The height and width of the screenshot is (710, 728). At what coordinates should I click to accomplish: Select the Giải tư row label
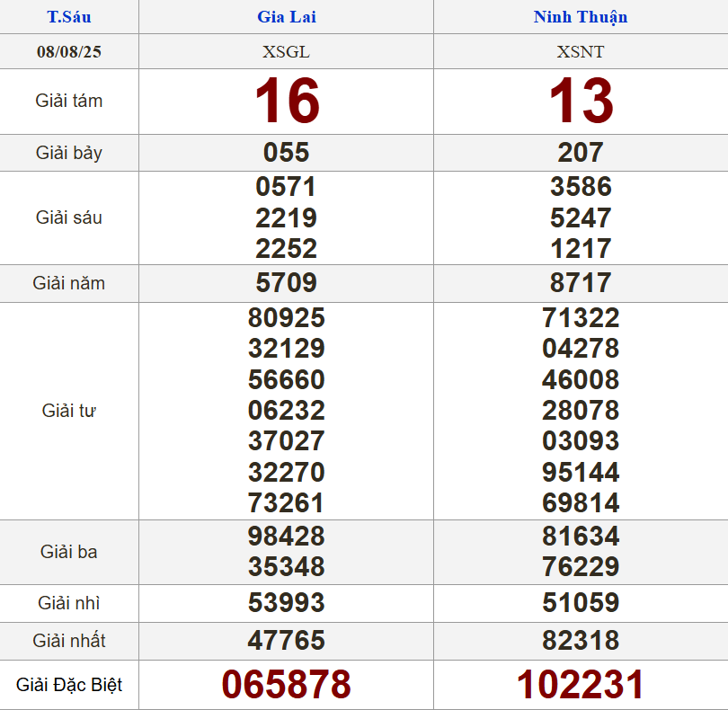[x=69, y=411]
